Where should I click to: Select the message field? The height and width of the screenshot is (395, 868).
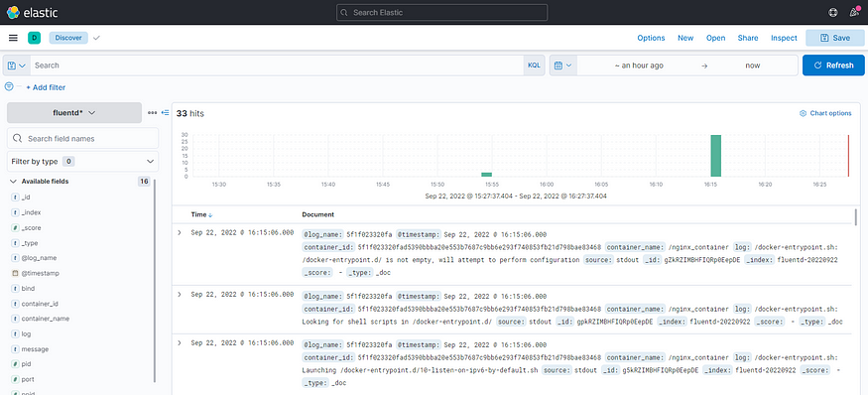point(35,349)
